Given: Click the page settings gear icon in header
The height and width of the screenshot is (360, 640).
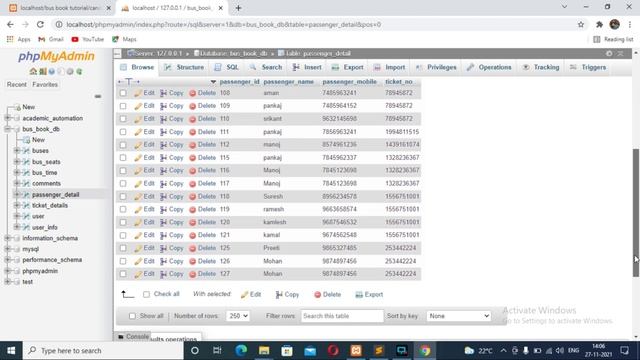Looking at the screenshot, I should click(609, 53).
